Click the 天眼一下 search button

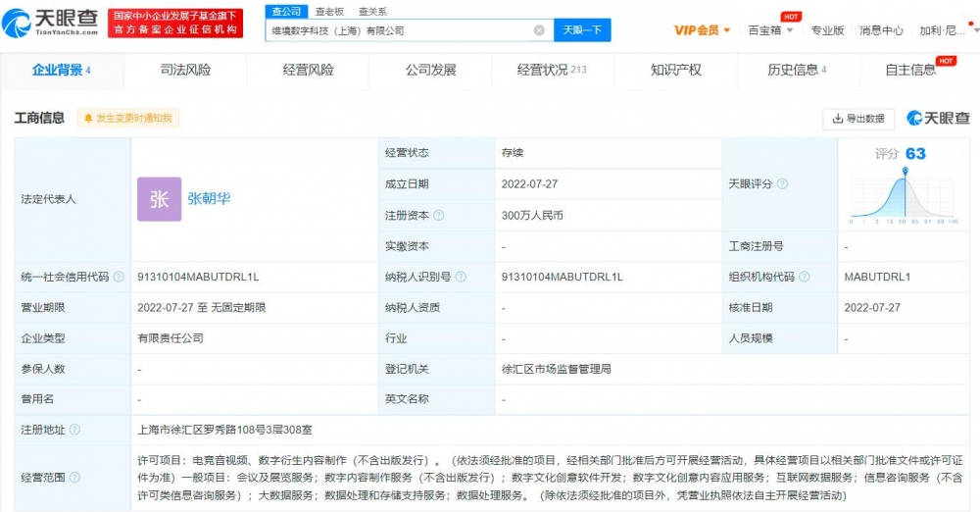582,30
